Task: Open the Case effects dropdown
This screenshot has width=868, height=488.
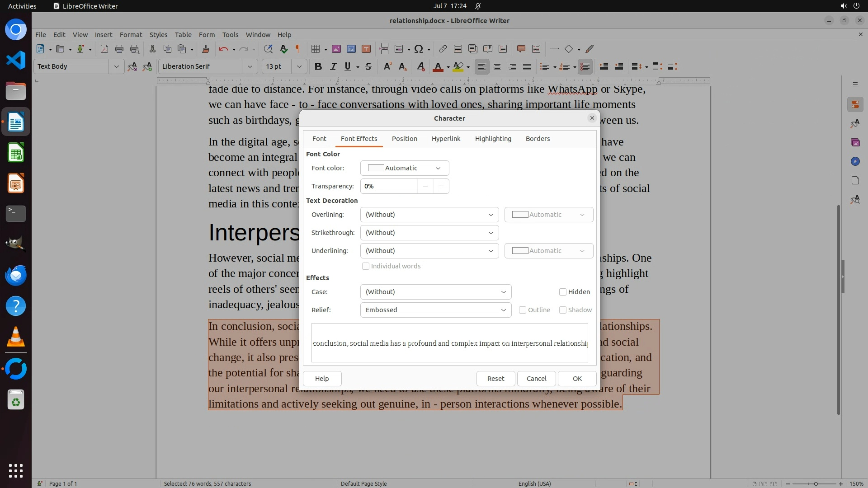Action: coord(435,292)
